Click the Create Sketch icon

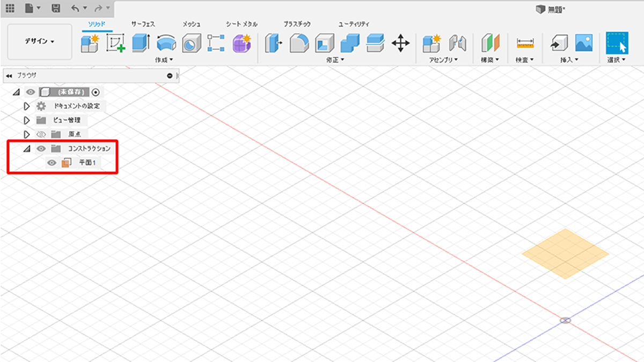tap(115, 43)
